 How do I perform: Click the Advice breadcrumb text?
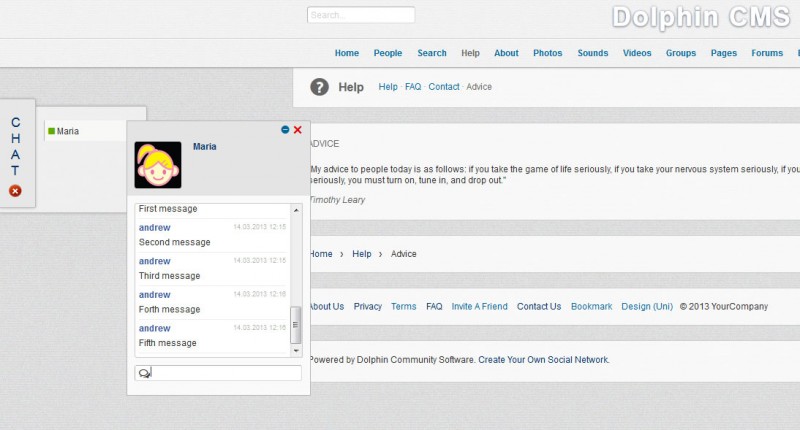[x=404, y=254]
